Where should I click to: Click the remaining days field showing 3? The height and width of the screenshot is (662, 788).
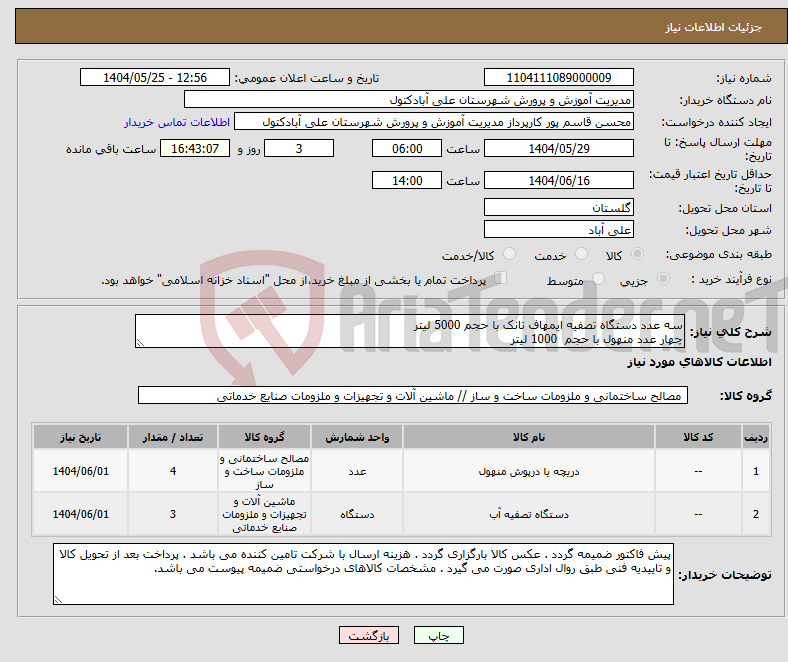click(299, 148)
